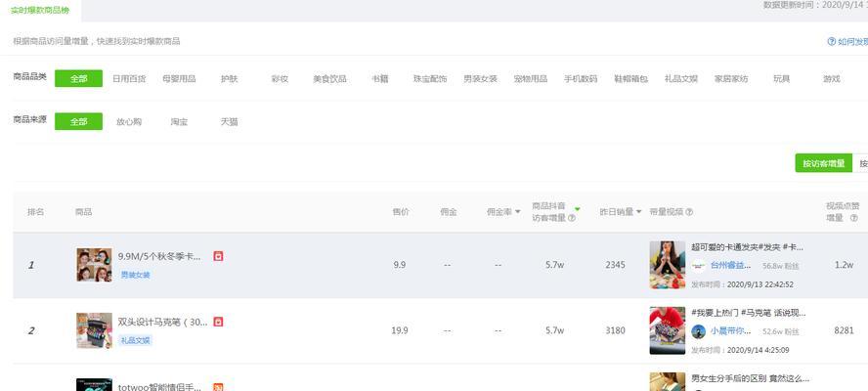The image size is (868, 391).
Task: Click product thumbnail for 双头设计马克笔
Action: pos(94,330)
